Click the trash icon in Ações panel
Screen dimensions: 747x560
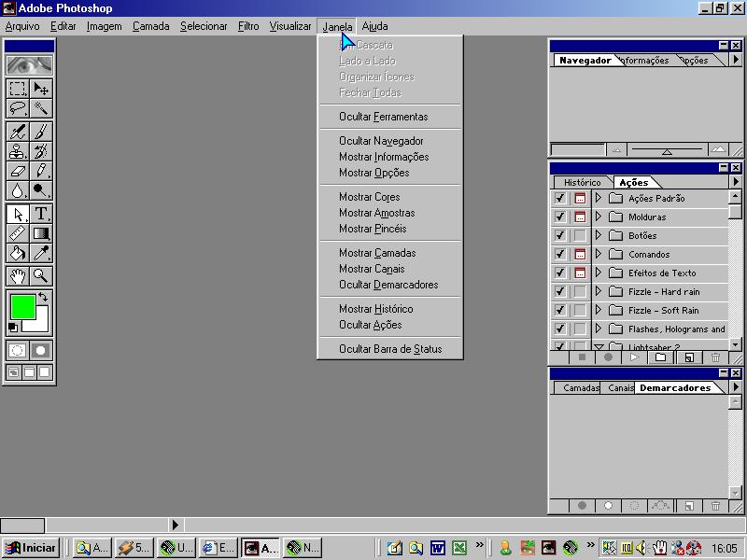click(715, 357)
